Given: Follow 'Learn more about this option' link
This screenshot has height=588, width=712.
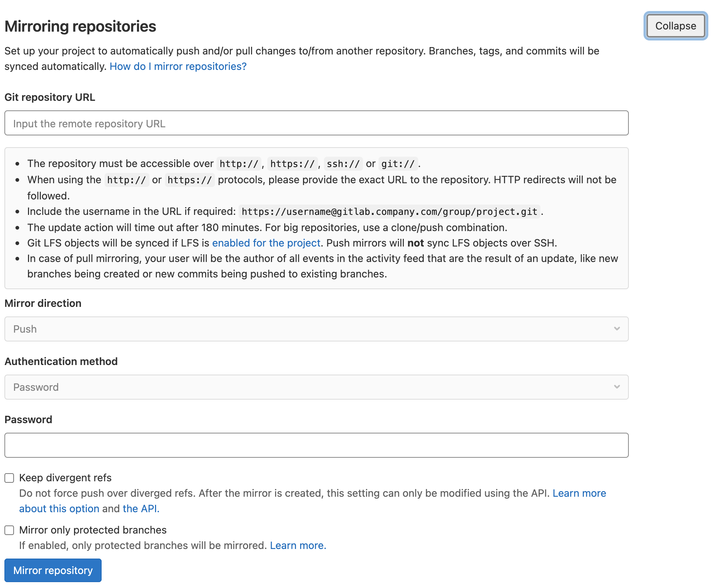Looking at the screenshot, I should (579, 493).
